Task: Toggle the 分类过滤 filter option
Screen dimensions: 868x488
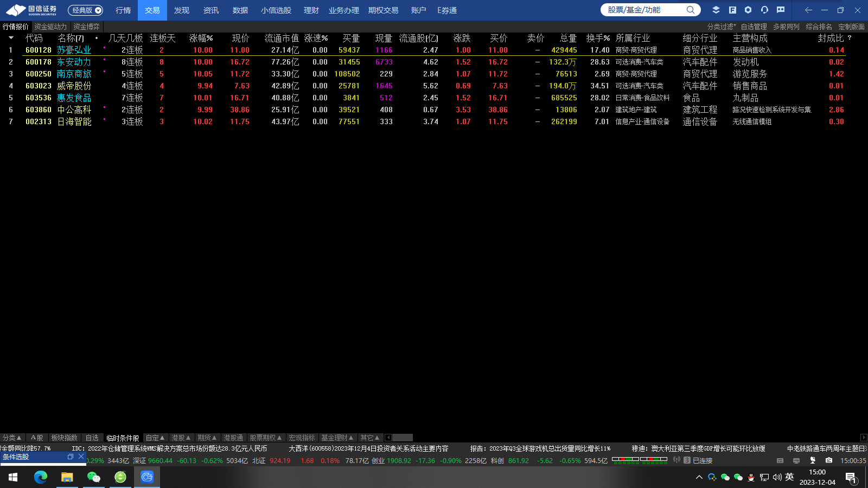Action: 721,27
